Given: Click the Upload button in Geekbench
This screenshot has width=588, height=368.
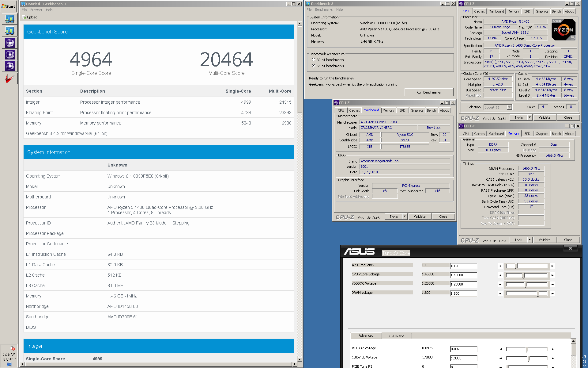Looking at the screenshot, I should [30, 17].
